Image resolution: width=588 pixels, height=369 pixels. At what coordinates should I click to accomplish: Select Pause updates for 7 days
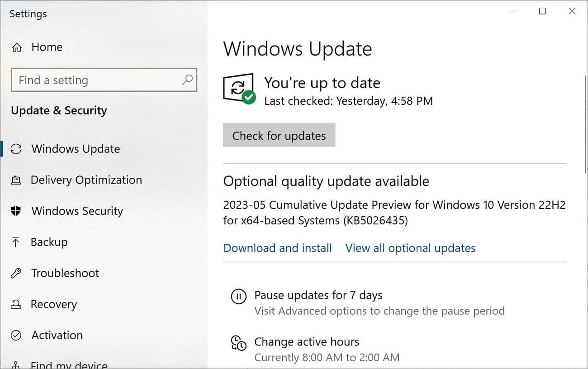pyautogui.click(x=318, y=295)
